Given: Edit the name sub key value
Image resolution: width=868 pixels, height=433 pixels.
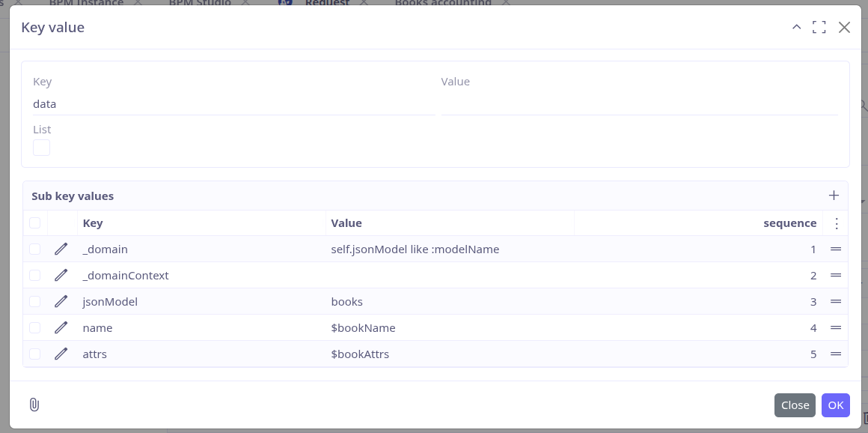Looking at the screenshot, I should [61, 327].
